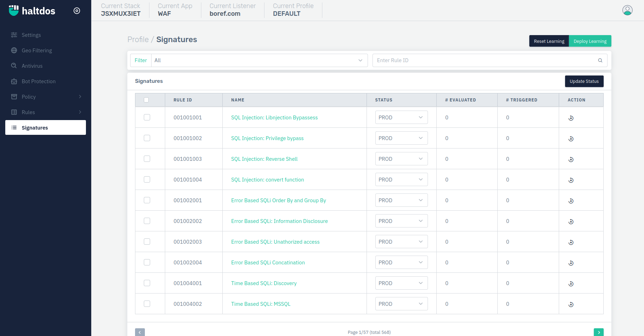644x336 pixels.
Task: Open the user profile avatar menu
Action: (x=627, y=10)
